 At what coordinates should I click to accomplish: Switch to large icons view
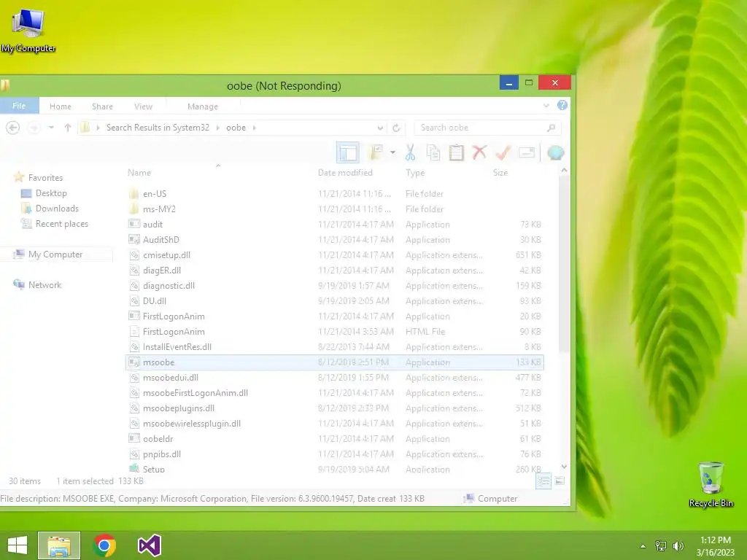pos(560,481)
